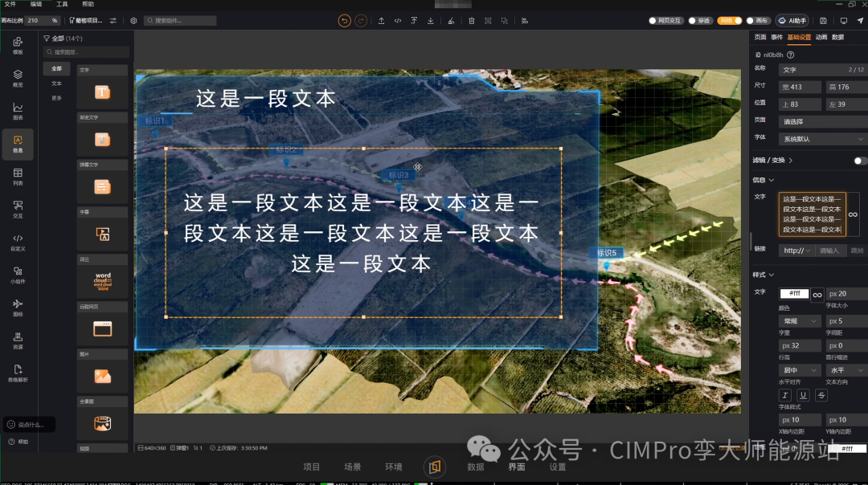Toggle underline font style
868x485 pixels.
pyautogui.click(x=803, y=395)
